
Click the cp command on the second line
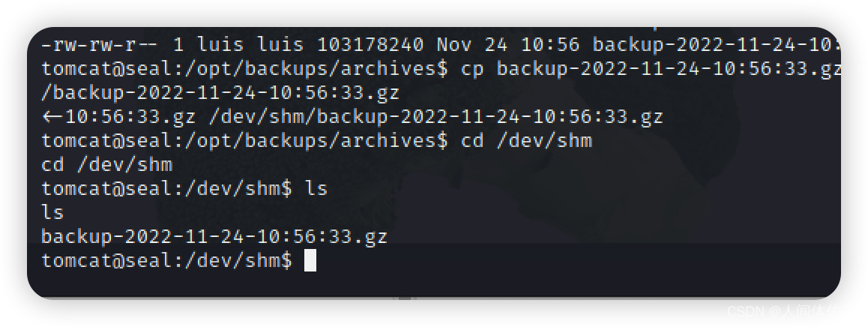coord(472,69)
